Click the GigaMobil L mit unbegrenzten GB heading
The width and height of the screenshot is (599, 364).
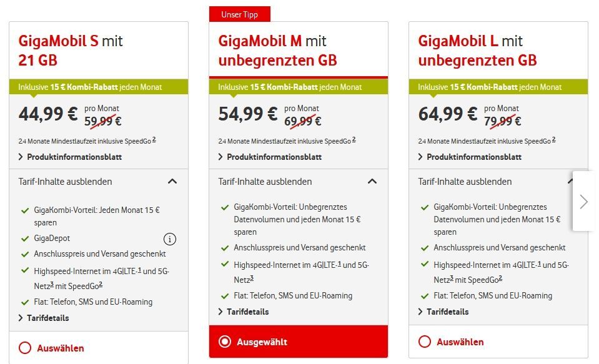[477, 51]
